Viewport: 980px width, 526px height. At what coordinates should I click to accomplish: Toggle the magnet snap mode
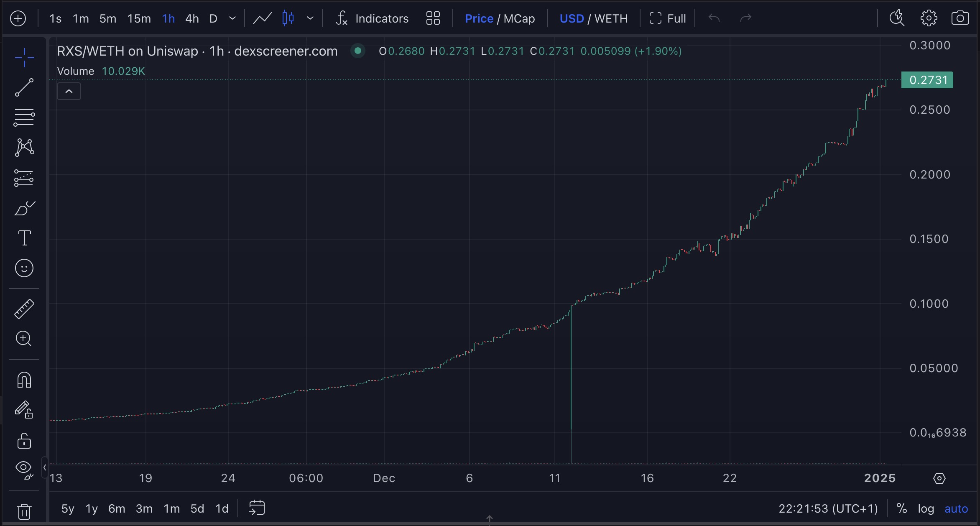point(24,380)
